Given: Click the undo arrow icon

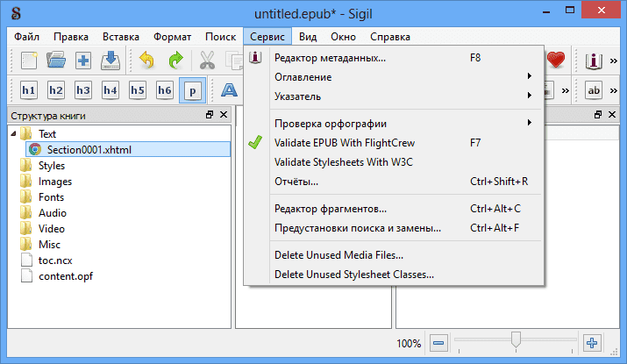Looking at the screenshot, I should (x=147, y=61).
